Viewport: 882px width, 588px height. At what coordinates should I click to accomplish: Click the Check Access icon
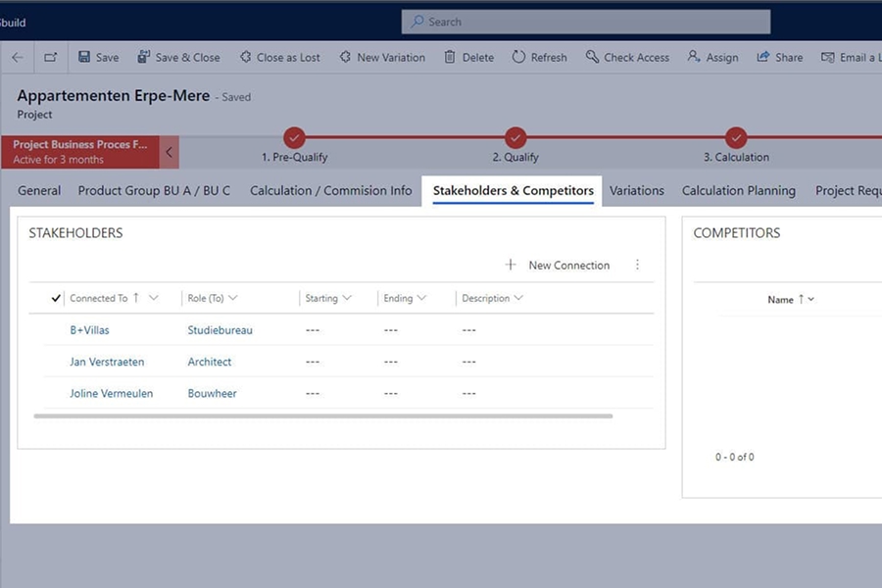[592, 58]
